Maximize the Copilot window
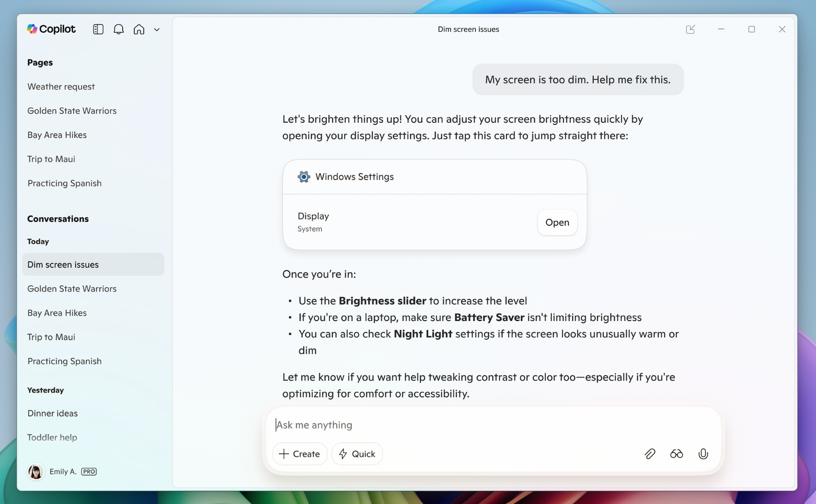Screen dimensions: 816x504 click(752, 29)
